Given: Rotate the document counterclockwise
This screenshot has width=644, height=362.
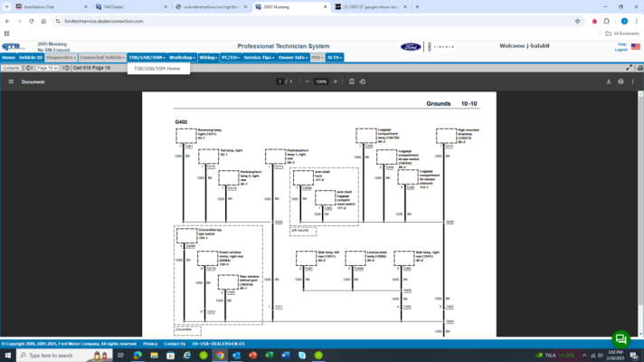Looking at the screenshot, I should pyautogui.click(x=363, y=81).
